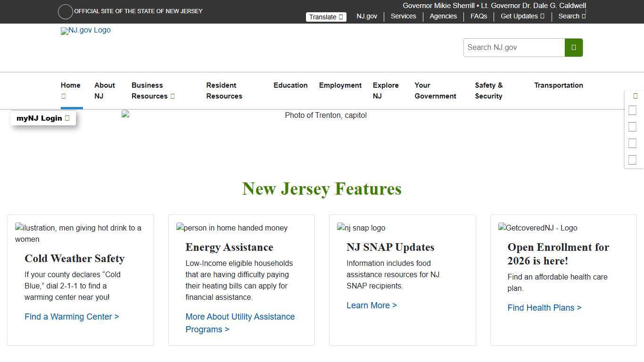644x362 pixels.
Task: Open the myNJ Login panel
Action: (x=43, y=118)
